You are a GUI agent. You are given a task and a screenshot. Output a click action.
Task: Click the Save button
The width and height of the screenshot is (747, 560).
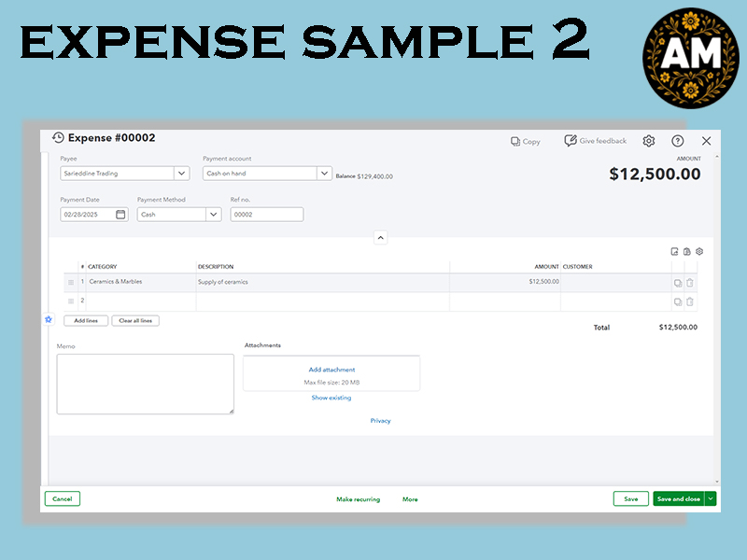631,498
